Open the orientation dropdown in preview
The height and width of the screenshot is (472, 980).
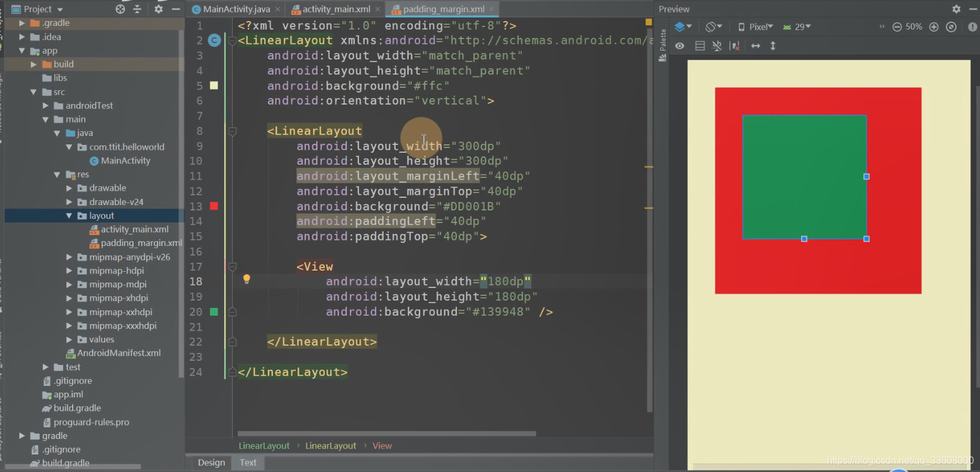(x=714, y=26)
